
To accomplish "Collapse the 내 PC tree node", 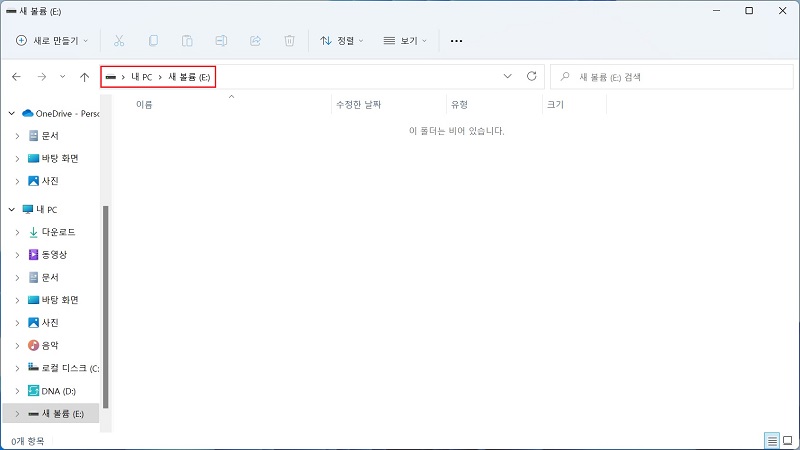I will (12, 209).
